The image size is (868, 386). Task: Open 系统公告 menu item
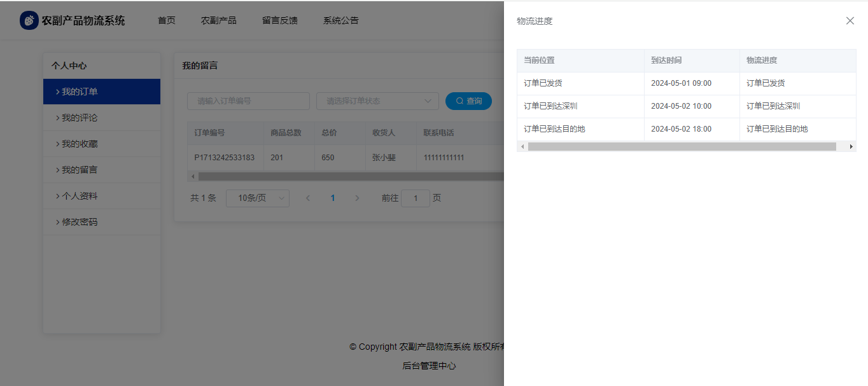coord(341,20)
